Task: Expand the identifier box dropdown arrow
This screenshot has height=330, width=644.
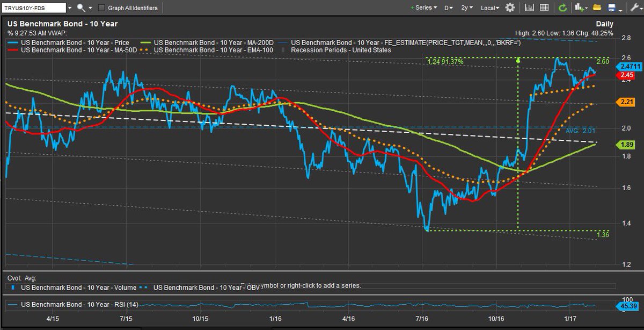Action: [x=70, y=8]
